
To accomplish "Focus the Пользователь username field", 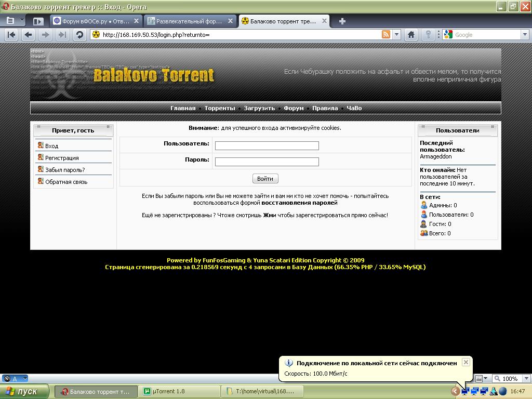I will [267, 146].
